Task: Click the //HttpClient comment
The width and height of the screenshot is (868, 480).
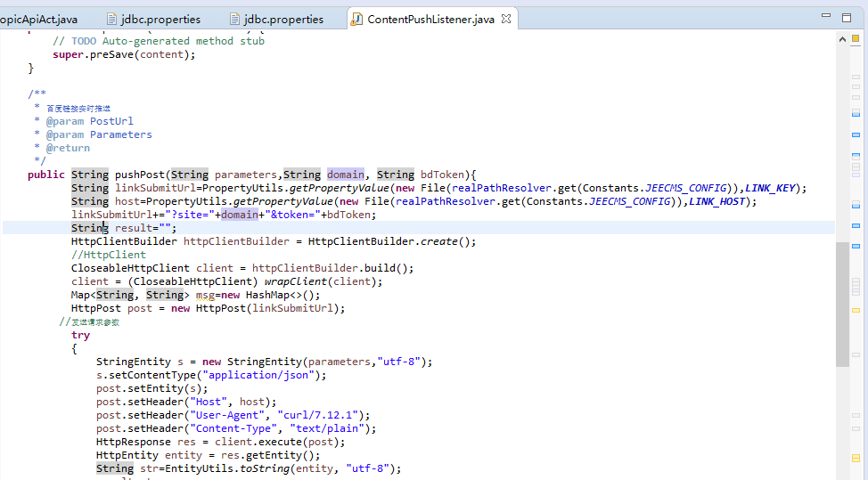Action: click(x=109, y=255)
